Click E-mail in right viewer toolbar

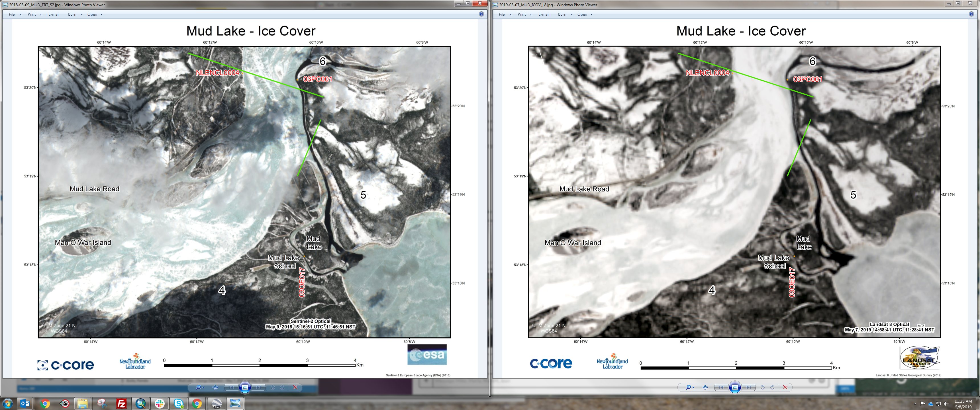tap(544, 15)
